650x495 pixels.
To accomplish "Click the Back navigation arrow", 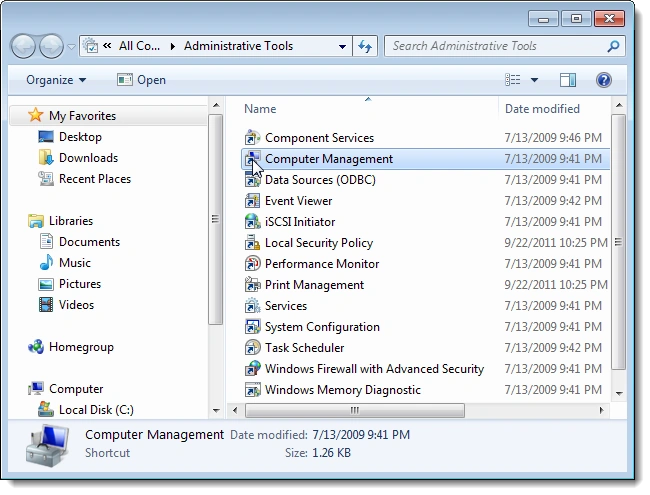I will pyautogui.click(x=23, y=46).
